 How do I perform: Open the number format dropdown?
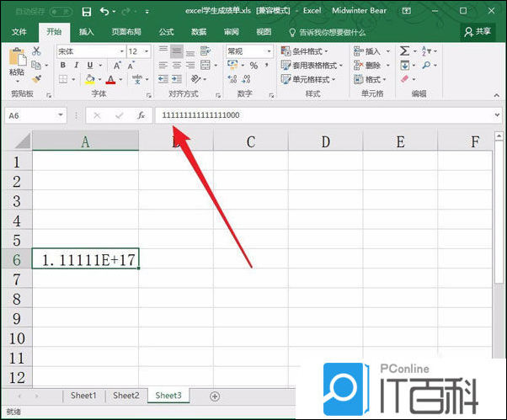click(269, 51)
